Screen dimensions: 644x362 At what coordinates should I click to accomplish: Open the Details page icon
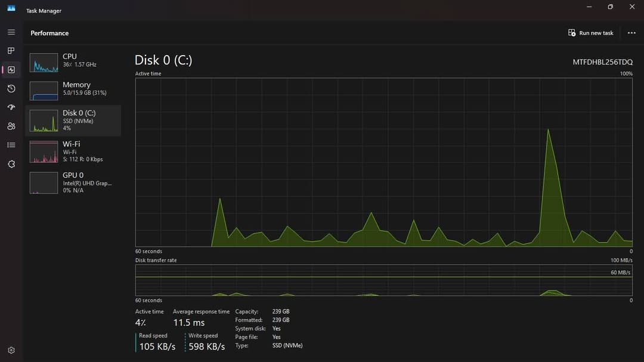11,145
